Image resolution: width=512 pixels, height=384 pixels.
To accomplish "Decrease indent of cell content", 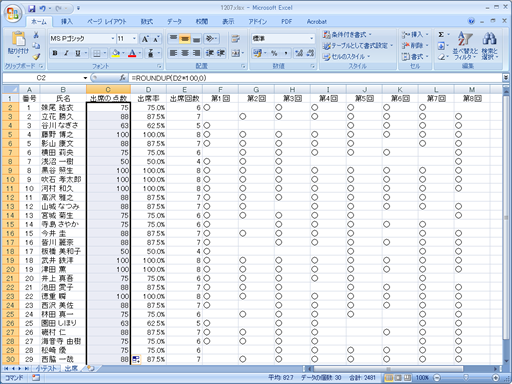I will click(x=209, y=53).
